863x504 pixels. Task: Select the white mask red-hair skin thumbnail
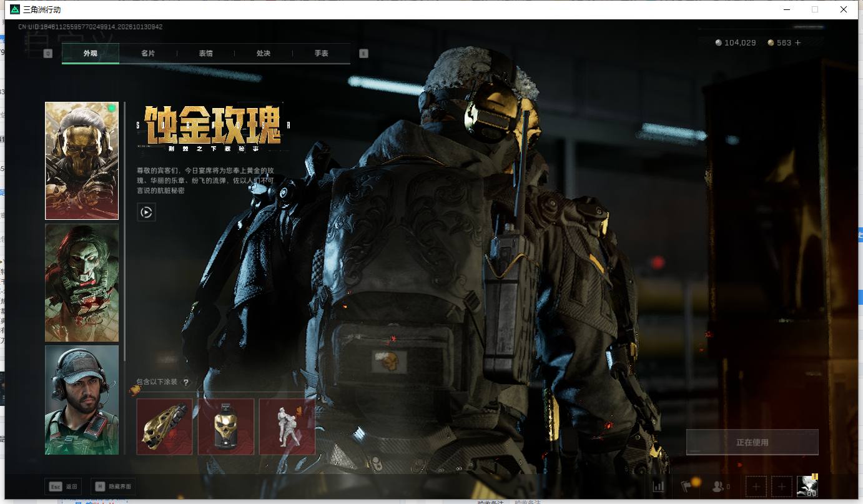pyautogui.click(x=82, y=283)
